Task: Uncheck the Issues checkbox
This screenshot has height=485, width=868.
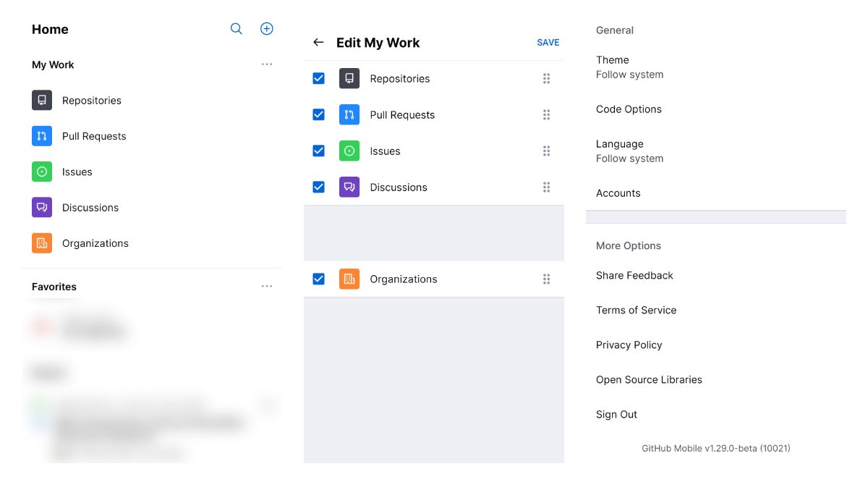Action: pyautogui.click(x=318, y=151)
